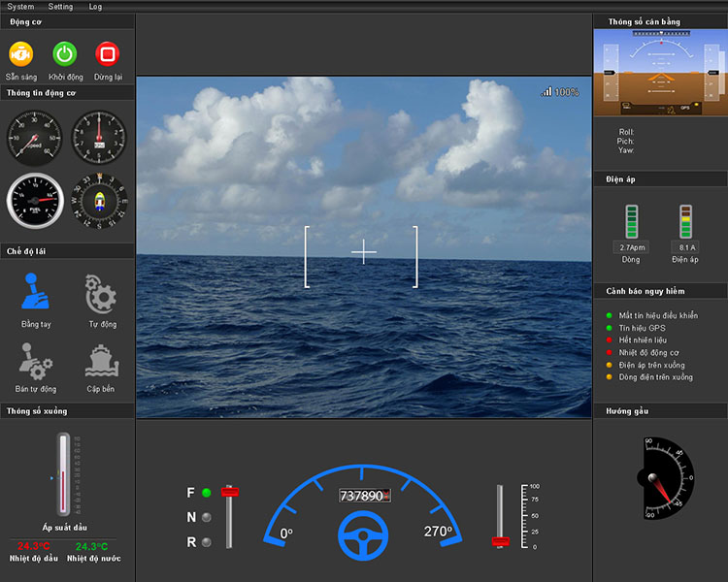Select the R reverse gear indicator
The width and height of the screenshot is (728, 582).
206,542
